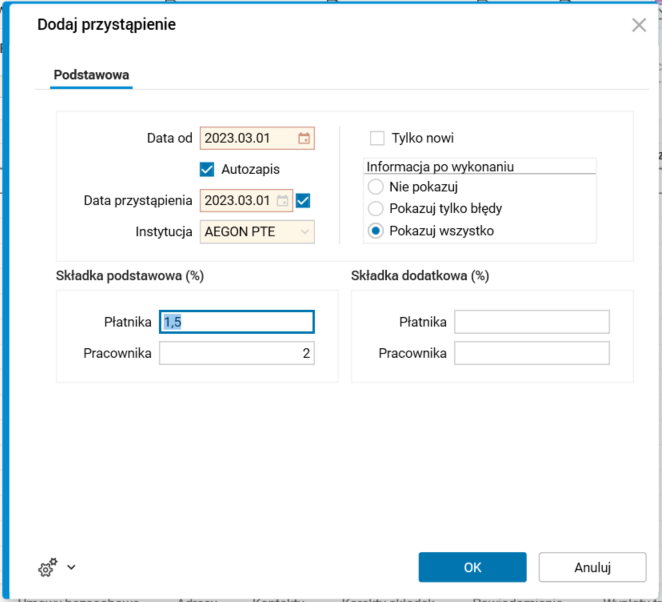Focus the Płatnika basic contribution field
Screen dimensions: 662x602
point(237,321)
